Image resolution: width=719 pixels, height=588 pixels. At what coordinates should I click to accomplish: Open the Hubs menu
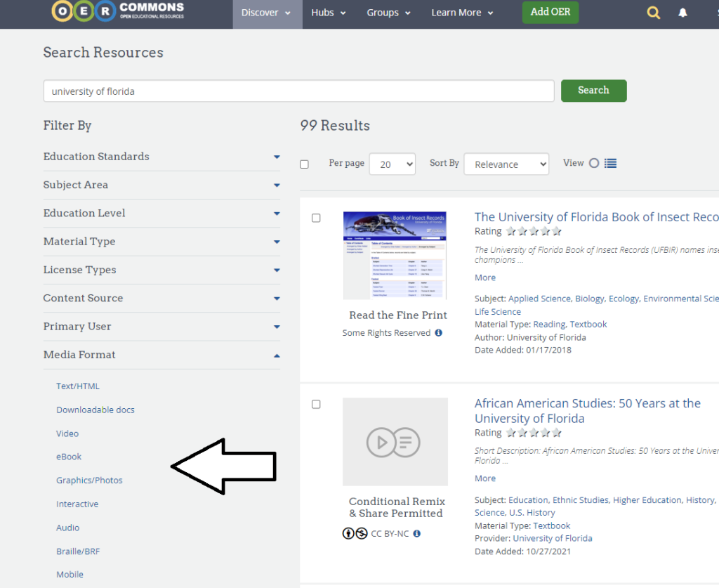329,13
